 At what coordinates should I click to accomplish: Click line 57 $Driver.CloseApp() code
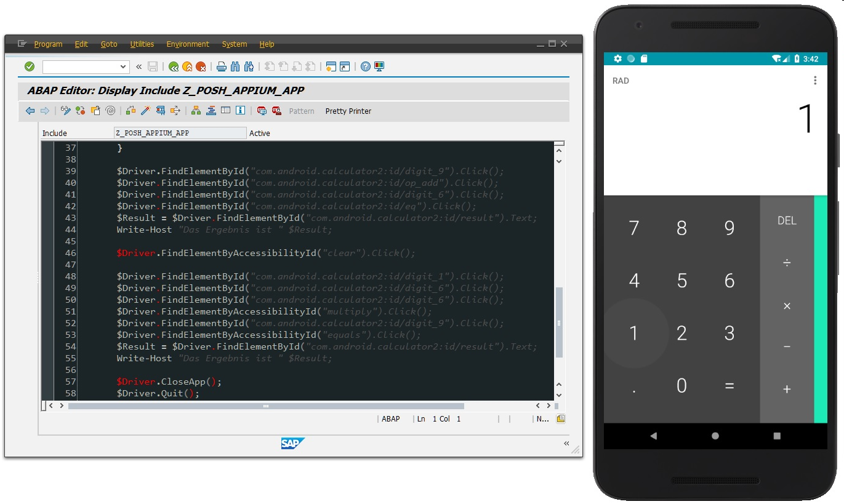click(169, 382)
